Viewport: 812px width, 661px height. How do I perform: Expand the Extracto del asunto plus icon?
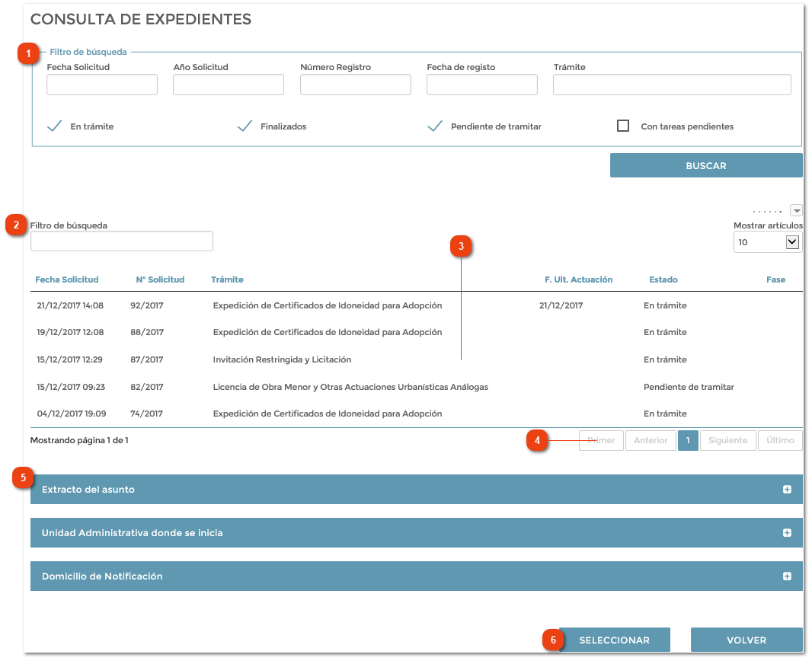point(787,490)
